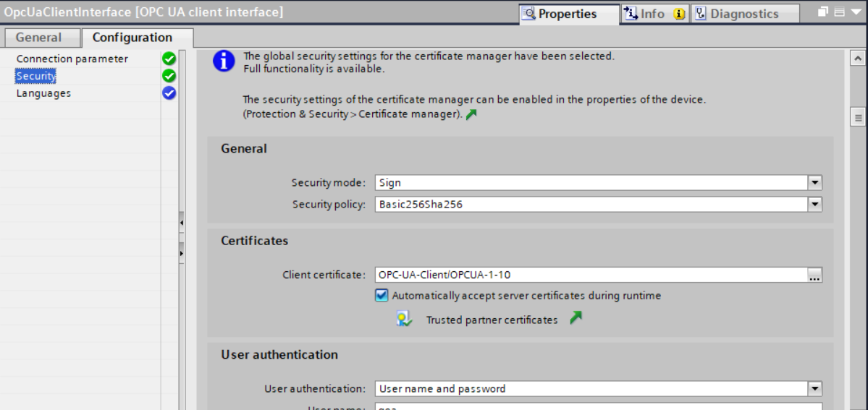
Task: Click the trusted partner certificate icon
Action: pyautogui.click(x=404, y=319)
